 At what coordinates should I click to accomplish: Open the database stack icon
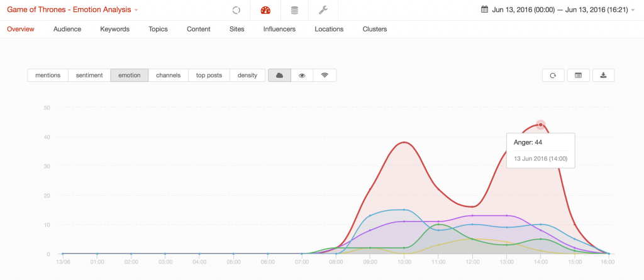[294, 10]
